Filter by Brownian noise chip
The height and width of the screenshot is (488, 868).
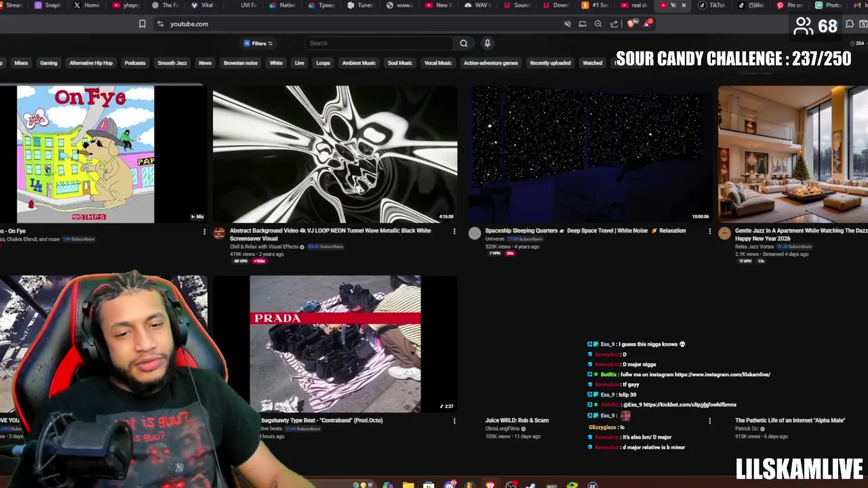point(241,63)
